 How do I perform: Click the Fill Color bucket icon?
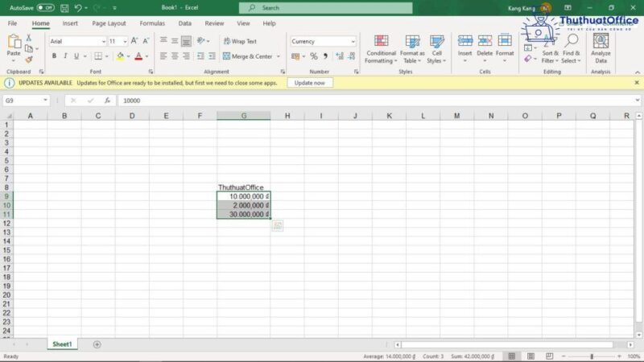120,56
